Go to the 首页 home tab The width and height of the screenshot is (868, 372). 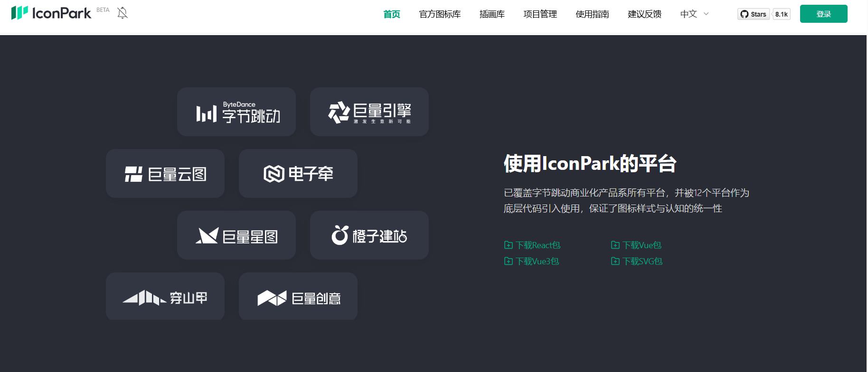point(392,14)
